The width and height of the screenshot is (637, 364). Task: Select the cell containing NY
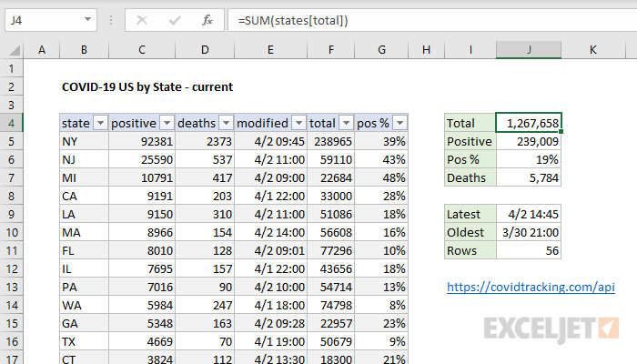[x=84, y=141]
